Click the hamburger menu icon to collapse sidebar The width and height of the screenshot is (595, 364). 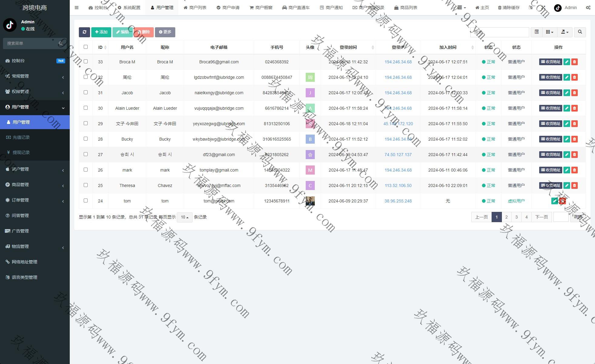click(76, 8)
